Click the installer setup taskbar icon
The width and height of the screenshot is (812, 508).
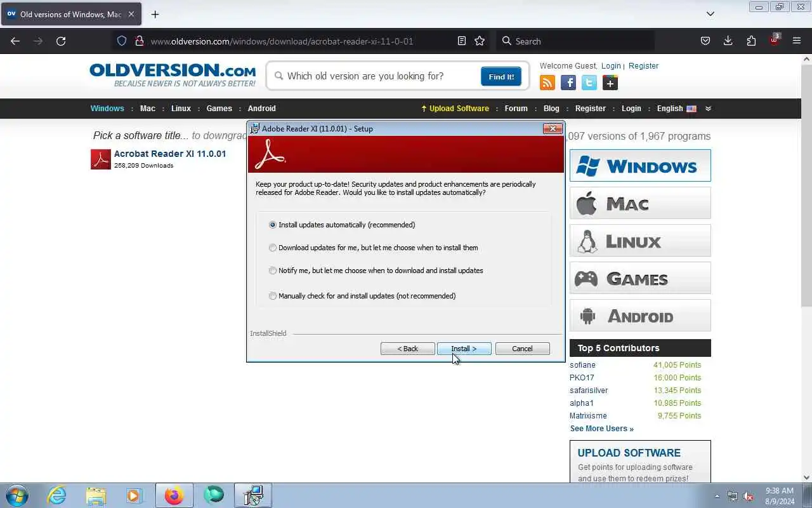pos(253,495)
